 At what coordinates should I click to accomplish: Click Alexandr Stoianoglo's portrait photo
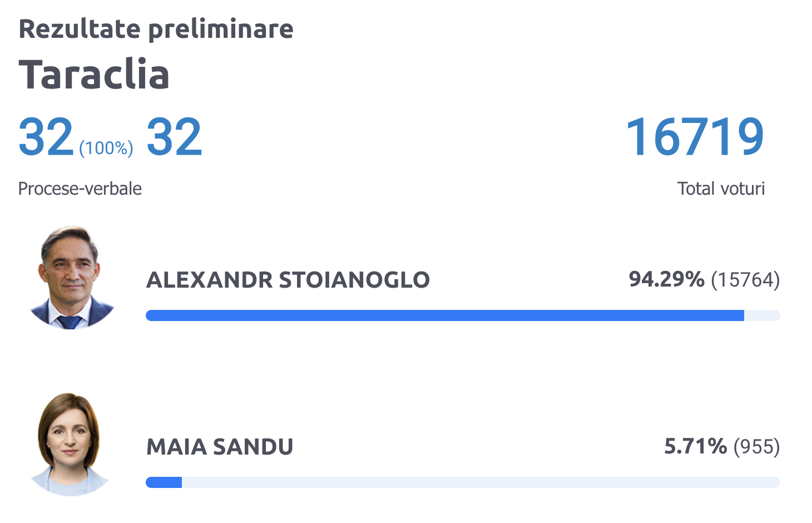point(72,277)
